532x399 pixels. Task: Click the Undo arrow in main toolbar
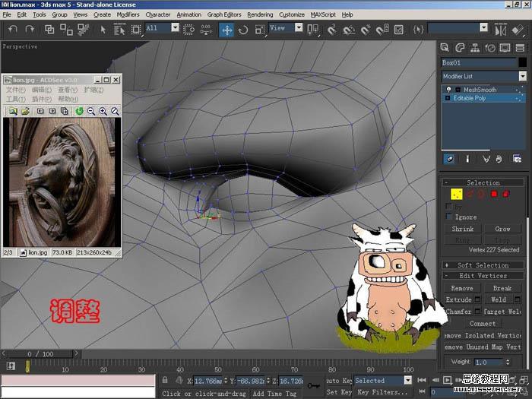pyautogui.click(x=13, y=30)
